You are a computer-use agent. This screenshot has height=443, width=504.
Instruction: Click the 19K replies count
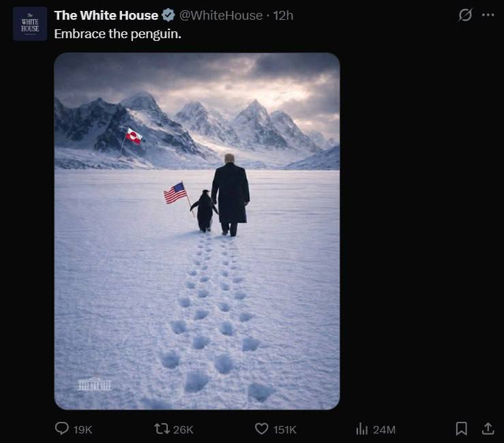click(83, 429)
